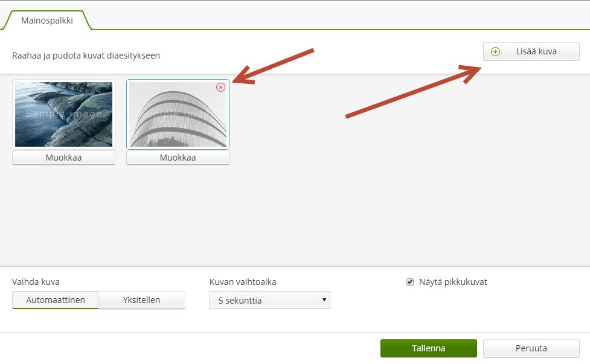The height and width of the screenshot is (364, 590).
Task: Save changes with the Tallenna button
Action: [429, 348]
